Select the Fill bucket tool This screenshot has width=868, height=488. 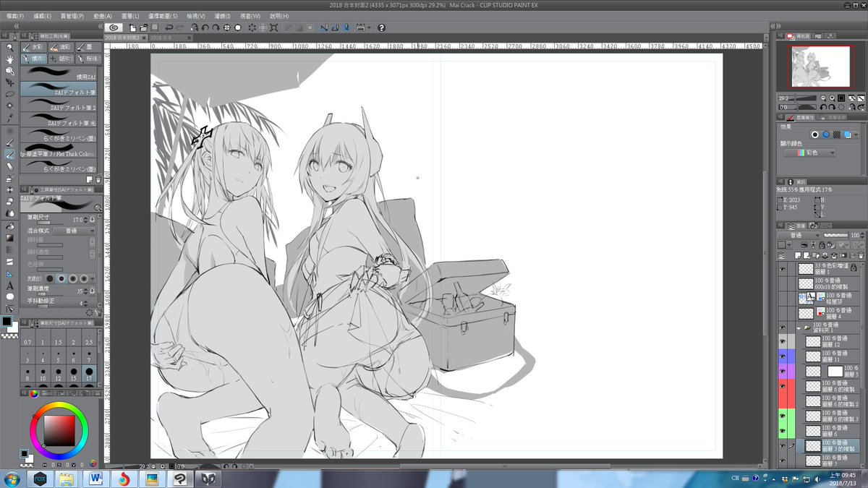[9, 226]
